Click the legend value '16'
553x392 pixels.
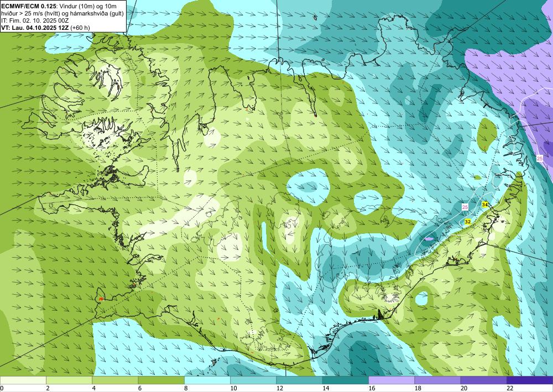pos(372,388)
